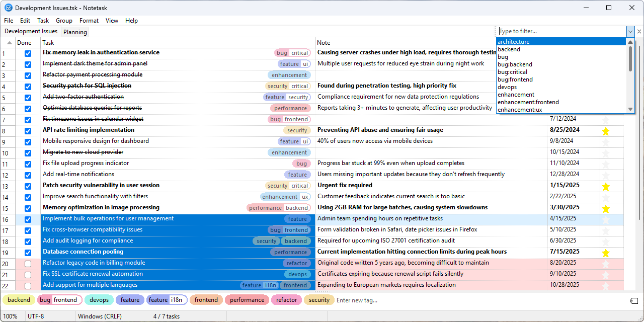Click the 'backend' tag at the bottom bar
The image size is (644, 322).
19,300
